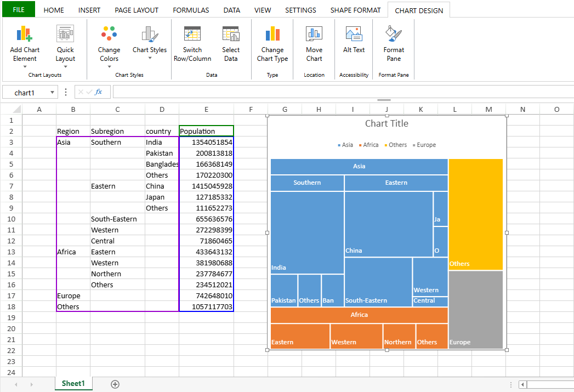Select the Sheet1 sheet tab
Image resolution: width=574 pixels, height=392 pixels.
pos(73,384)
